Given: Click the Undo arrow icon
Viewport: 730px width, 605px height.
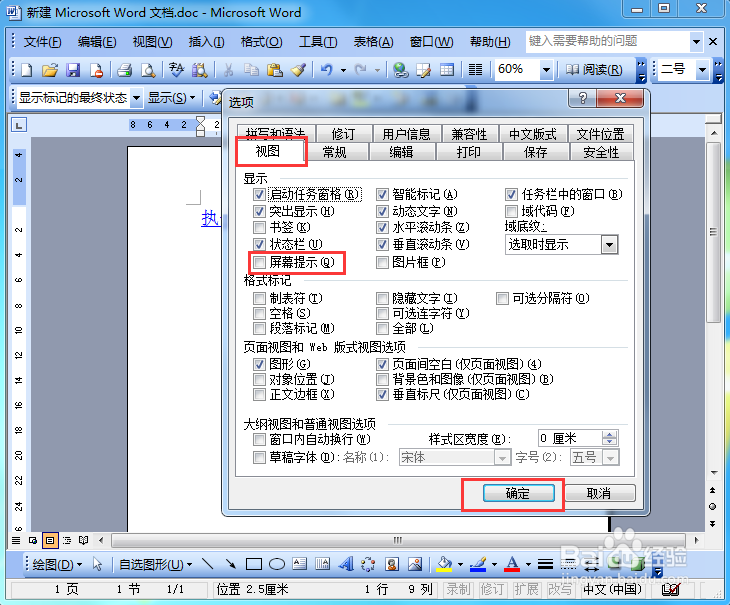Looking at the screenshot, I should click(x=326, y=70).
